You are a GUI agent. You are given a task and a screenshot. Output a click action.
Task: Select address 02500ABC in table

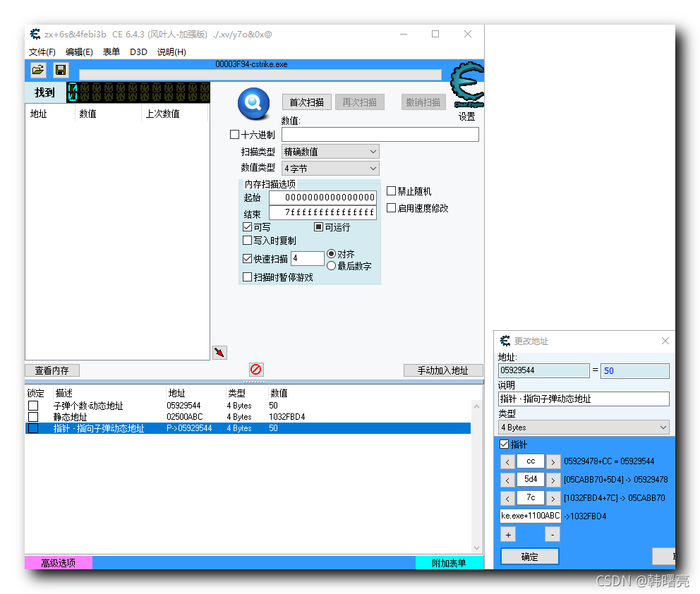pos(184,417)
